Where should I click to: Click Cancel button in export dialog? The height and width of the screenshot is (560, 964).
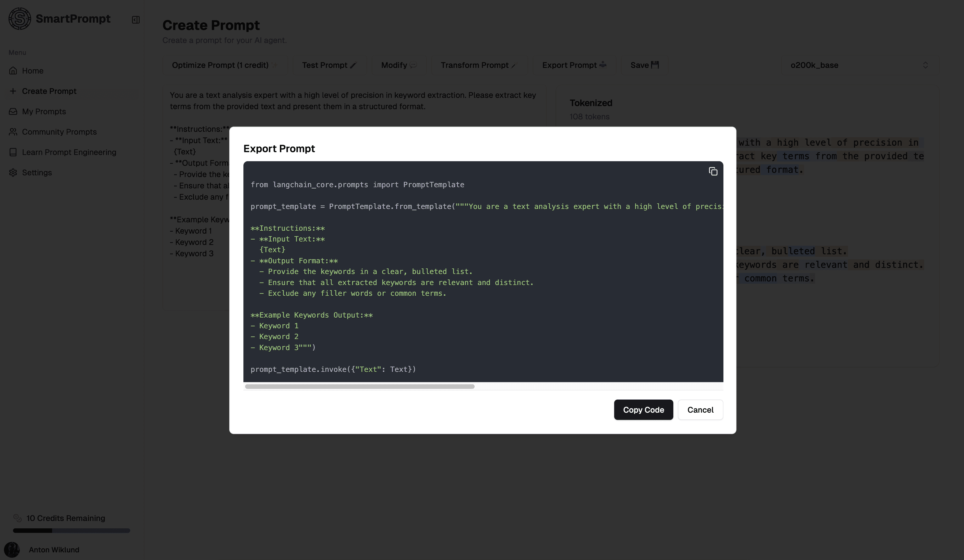click(x=700, y=409)
